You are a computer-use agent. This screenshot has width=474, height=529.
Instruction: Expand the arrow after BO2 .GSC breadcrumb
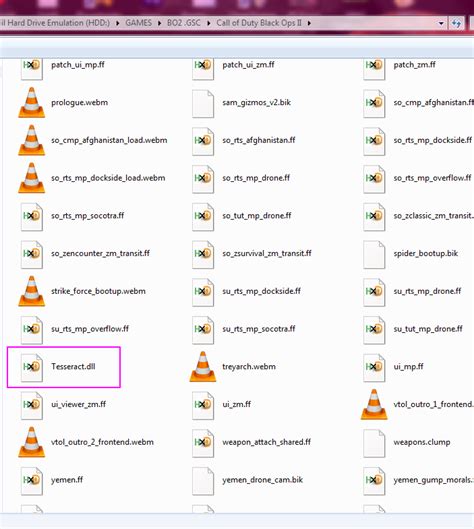click(x=209, y=23)
